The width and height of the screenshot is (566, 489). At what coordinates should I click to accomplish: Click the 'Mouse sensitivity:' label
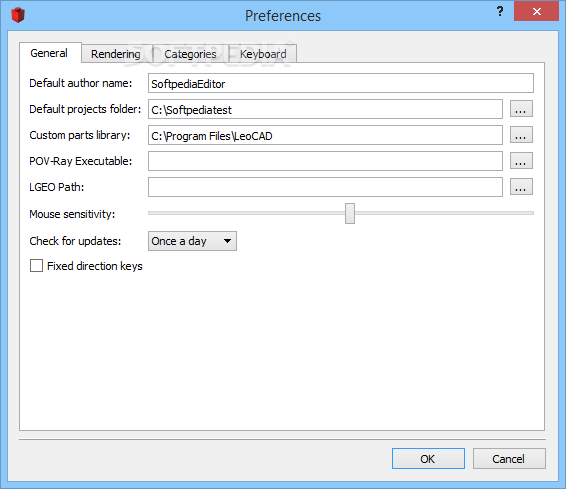[72, 214]
